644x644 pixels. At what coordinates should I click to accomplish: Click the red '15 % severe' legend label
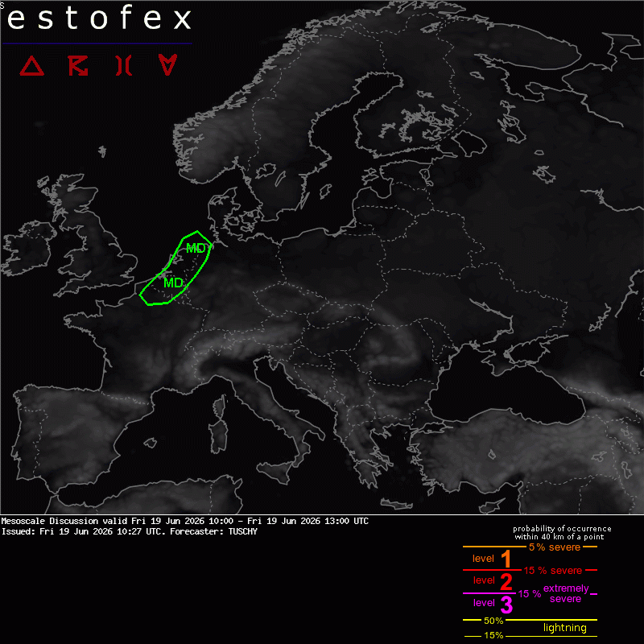pos(552,571)
